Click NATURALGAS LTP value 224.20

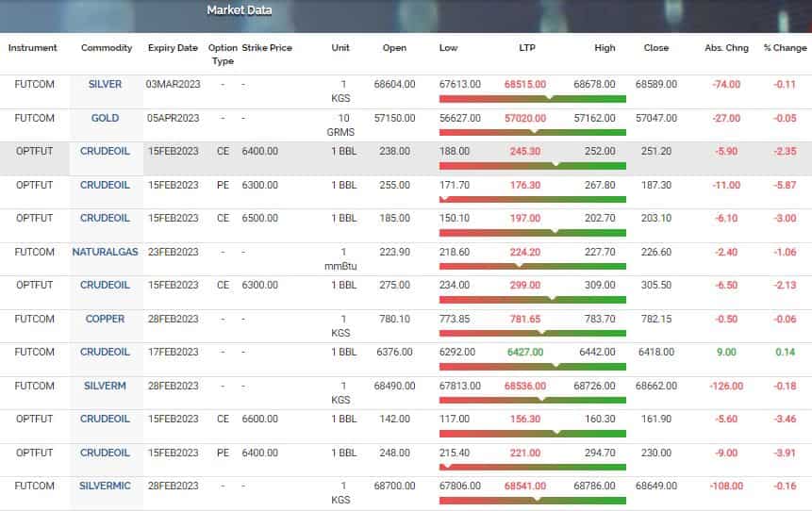525,252
